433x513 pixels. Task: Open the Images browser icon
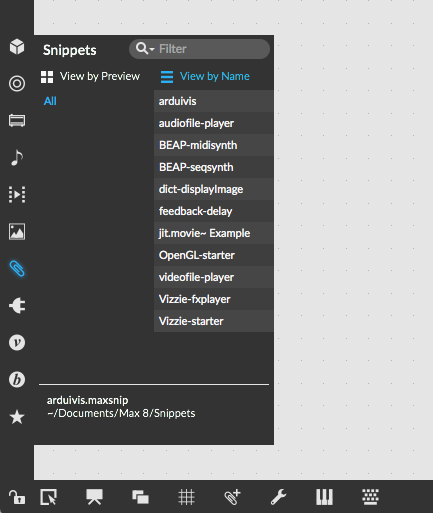pyautogui.click(x=17, y=231)
